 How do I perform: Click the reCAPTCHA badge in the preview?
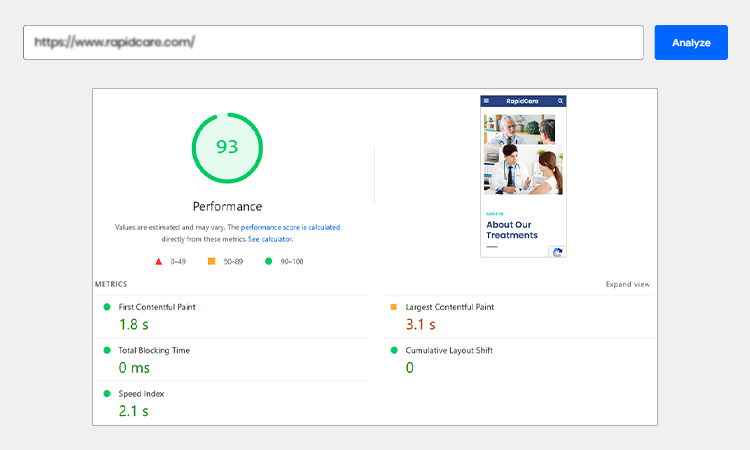pos(558,251)
